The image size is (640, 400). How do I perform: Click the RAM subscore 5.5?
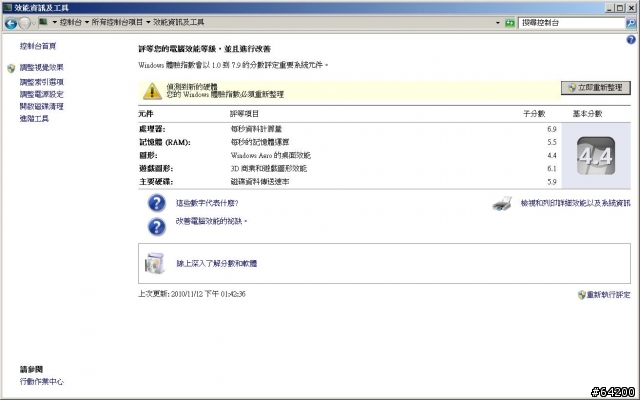point(552,142)
